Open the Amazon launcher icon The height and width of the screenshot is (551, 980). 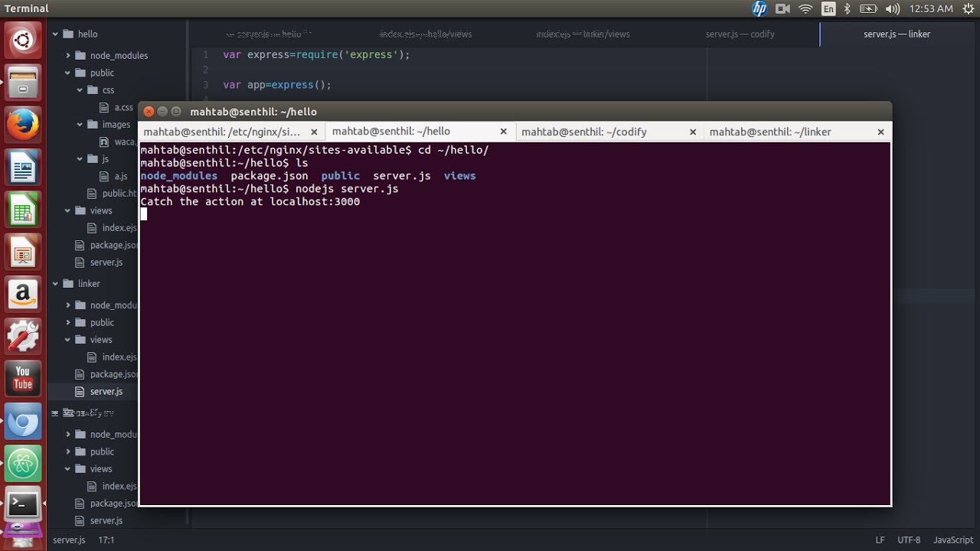(23, 294)
